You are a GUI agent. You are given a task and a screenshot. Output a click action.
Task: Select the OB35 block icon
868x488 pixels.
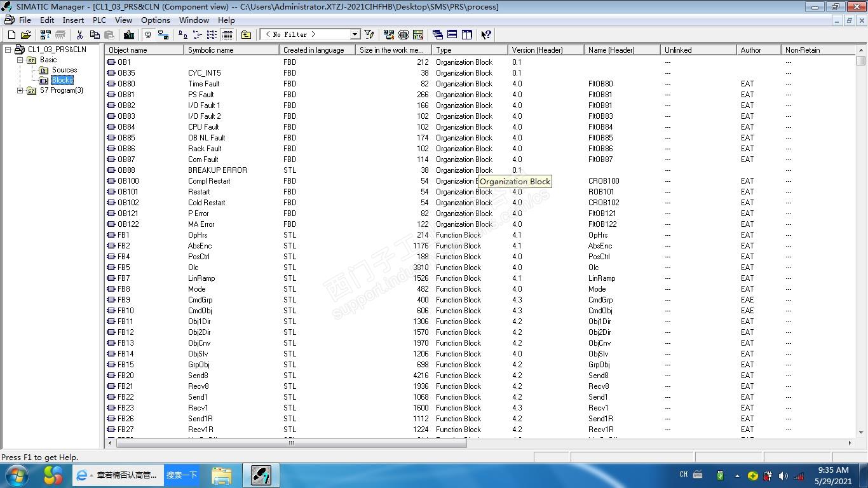click(111, 73)
